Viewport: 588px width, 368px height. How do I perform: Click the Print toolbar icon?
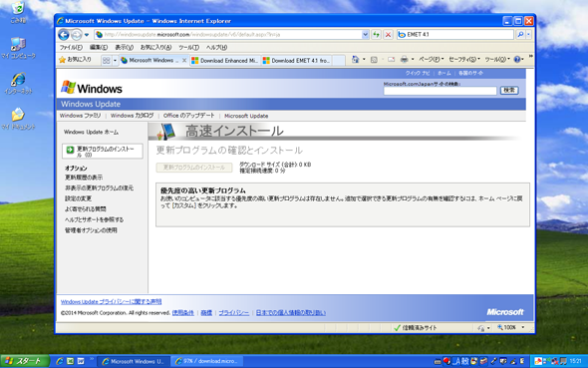(x=404, y=60)
